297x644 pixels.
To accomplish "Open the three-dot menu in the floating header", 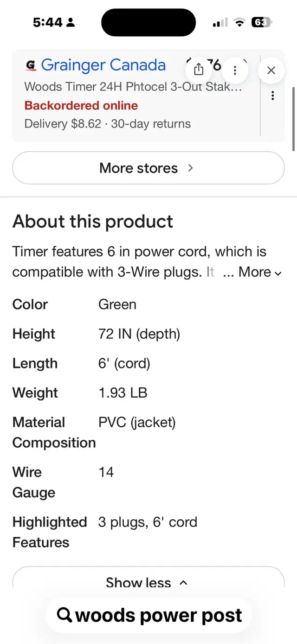I will point(235,70).
